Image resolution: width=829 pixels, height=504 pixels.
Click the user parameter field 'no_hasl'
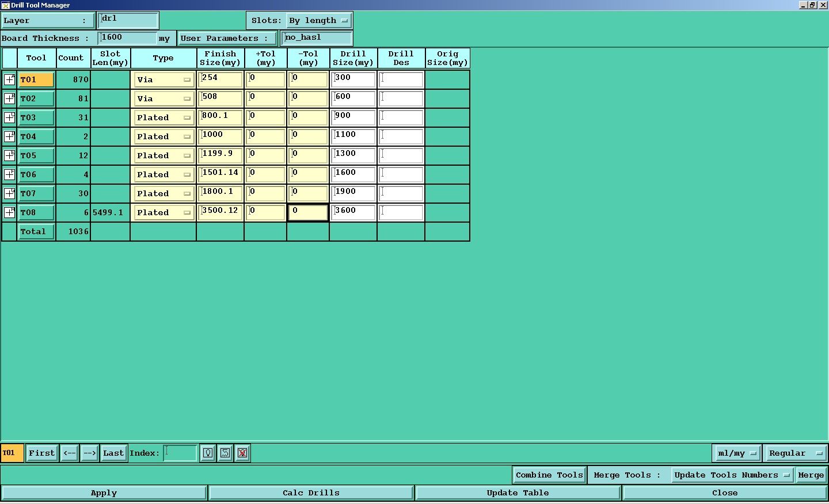pos(317,38)
